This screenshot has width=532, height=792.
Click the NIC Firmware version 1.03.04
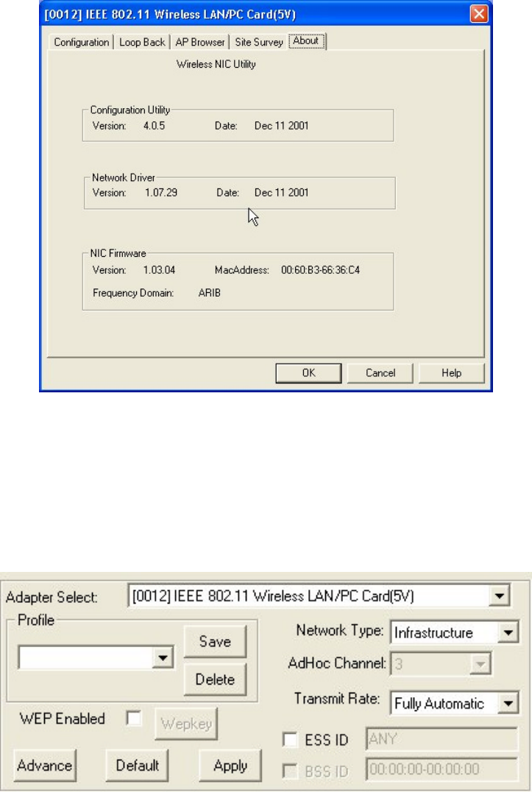(160, 270)
